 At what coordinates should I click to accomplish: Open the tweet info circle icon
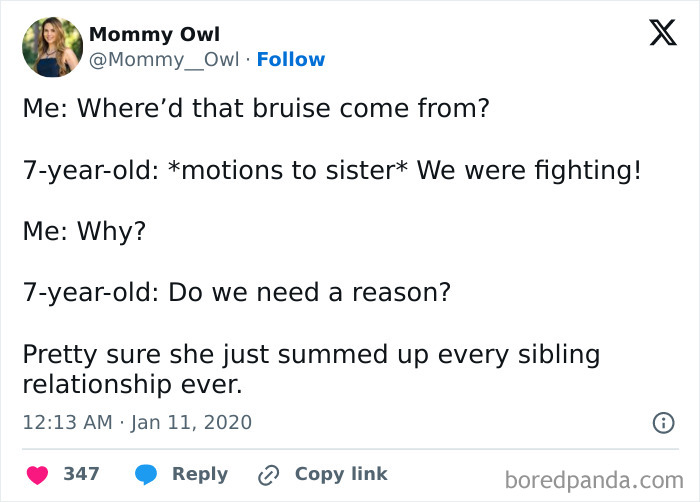click(x=663, y=423)
